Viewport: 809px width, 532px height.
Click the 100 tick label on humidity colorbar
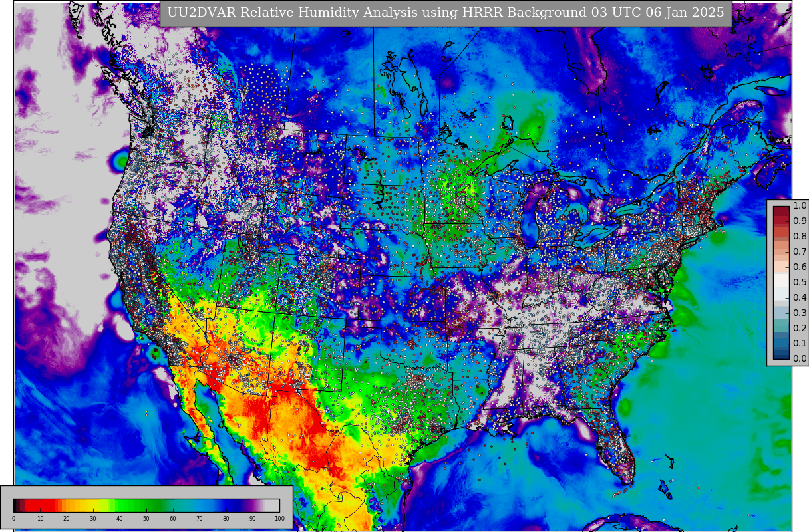click(279, 519)
